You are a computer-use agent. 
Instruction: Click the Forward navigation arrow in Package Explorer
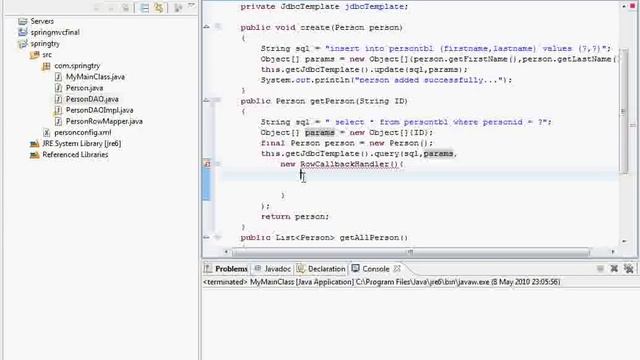[111, 8]
